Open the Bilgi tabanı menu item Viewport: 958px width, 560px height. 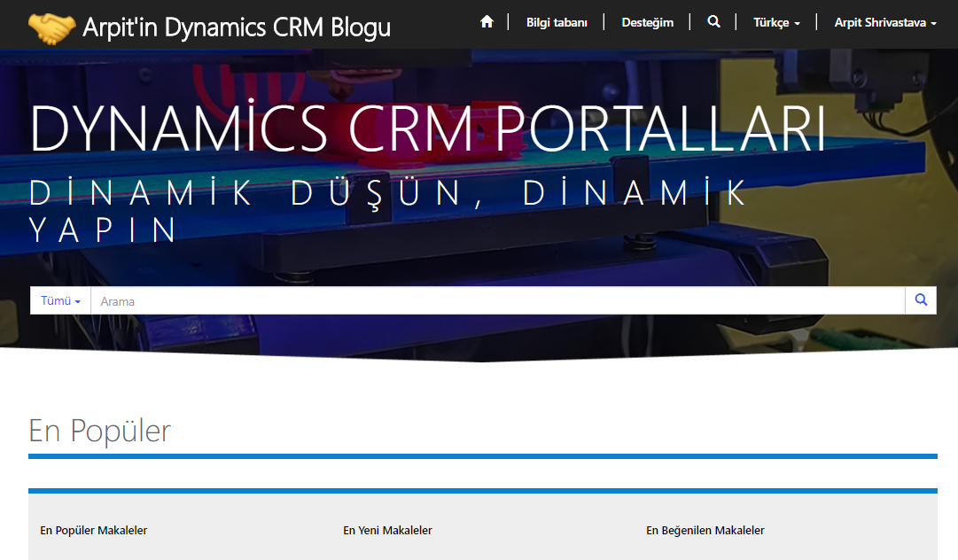coord(557,23)
